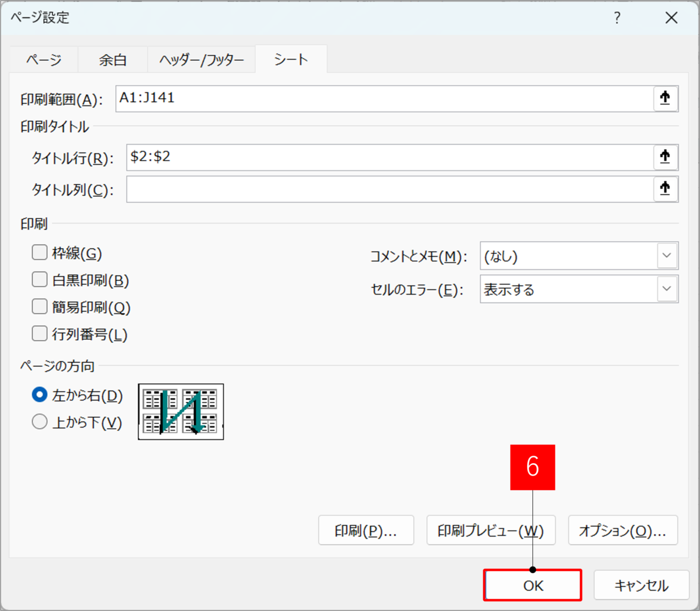Open the オプション settings button
The height and width of the screenshot is (611, 700).
(x=623, y=530)
